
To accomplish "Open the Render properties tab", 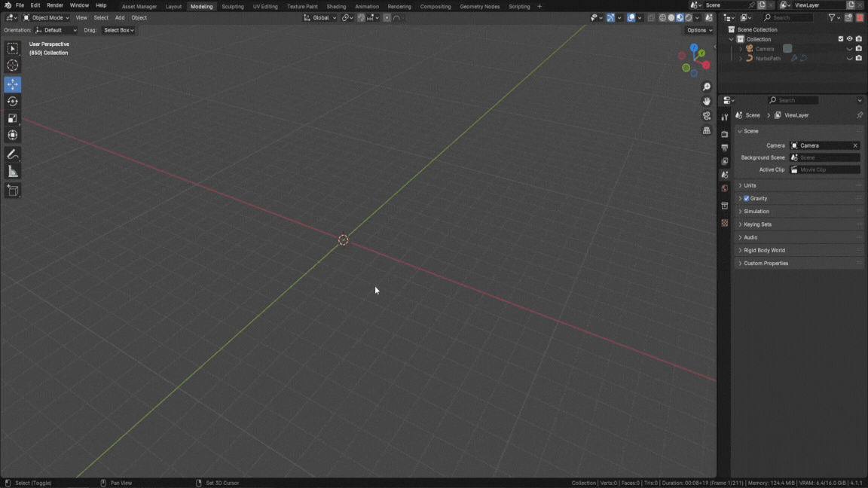I will click(725, 134).
